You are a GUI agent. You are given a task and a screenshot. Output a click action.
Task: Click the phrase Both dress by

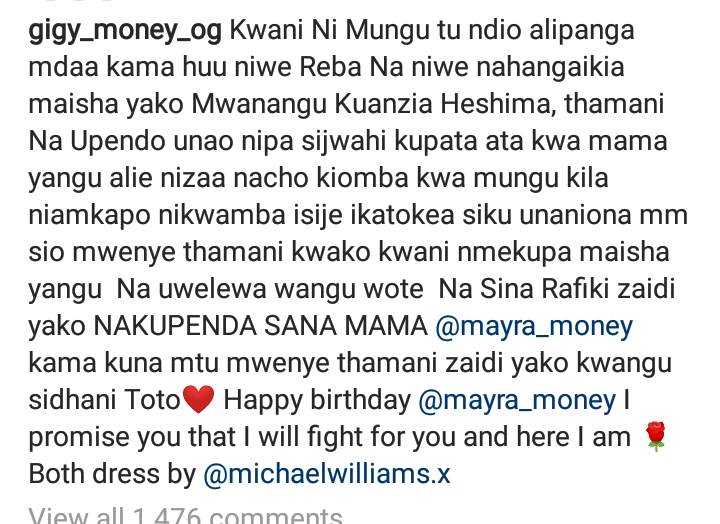point(112,474)
